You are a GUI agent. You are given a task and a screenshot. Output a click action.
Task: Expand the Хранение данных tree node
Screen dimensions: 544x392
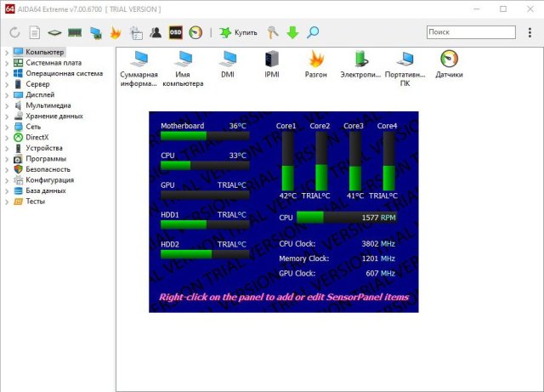6,116
